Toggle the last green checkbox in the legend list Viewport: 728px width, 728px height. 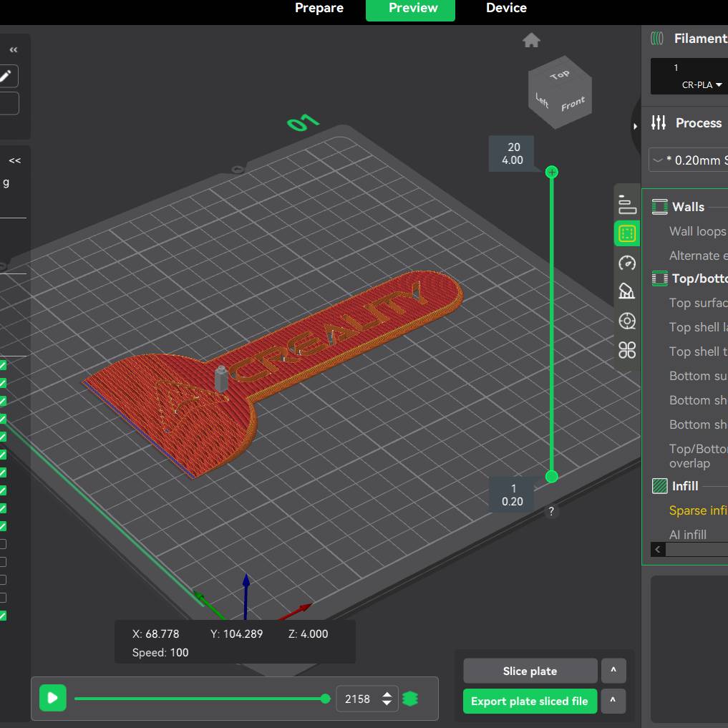pos(3,616)
